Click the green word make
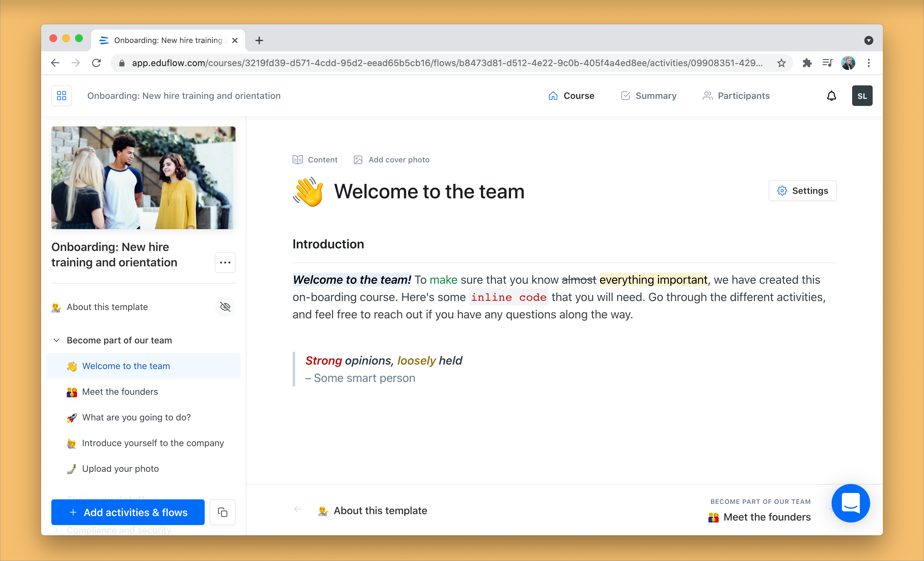The image size is (924, 561). point(444,280)
